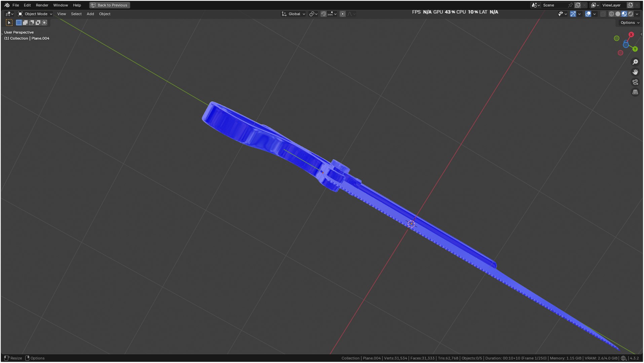
Task: Switch to Material Preview shading
Action: pos(624,14)
